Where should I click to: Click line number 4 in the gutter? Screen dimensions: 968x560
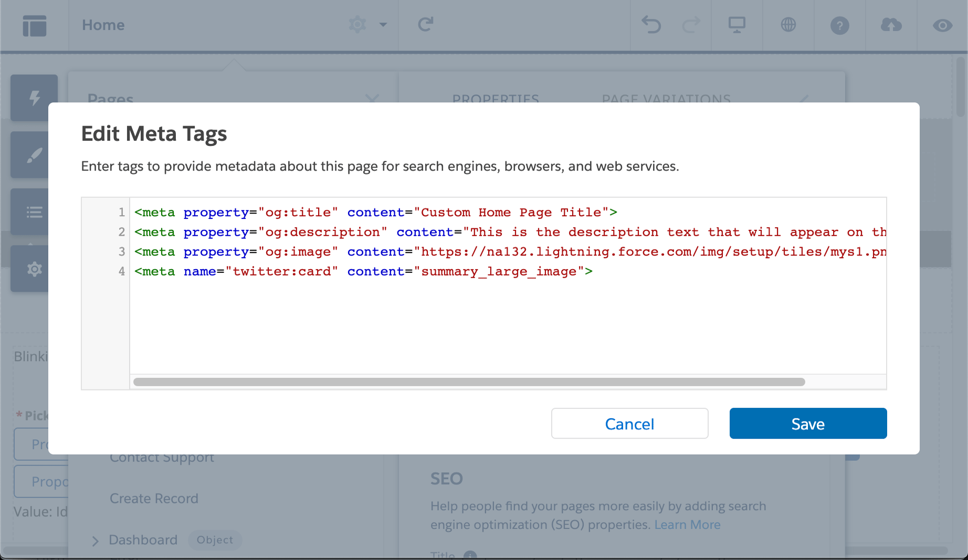[x=122, y=271]
